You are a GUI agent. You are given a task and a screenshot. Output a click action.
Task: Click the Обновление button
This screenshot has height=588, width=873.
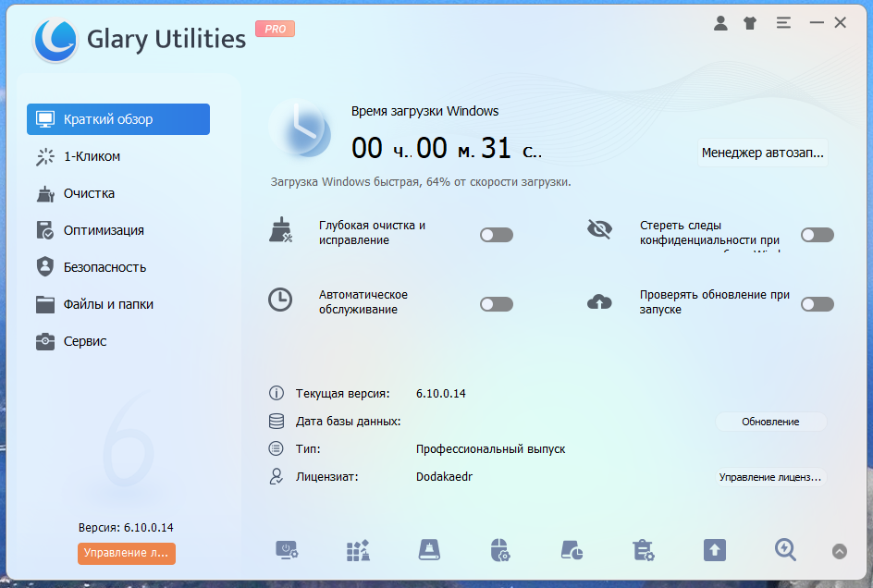pyautogui.click(x=770, y=422)
